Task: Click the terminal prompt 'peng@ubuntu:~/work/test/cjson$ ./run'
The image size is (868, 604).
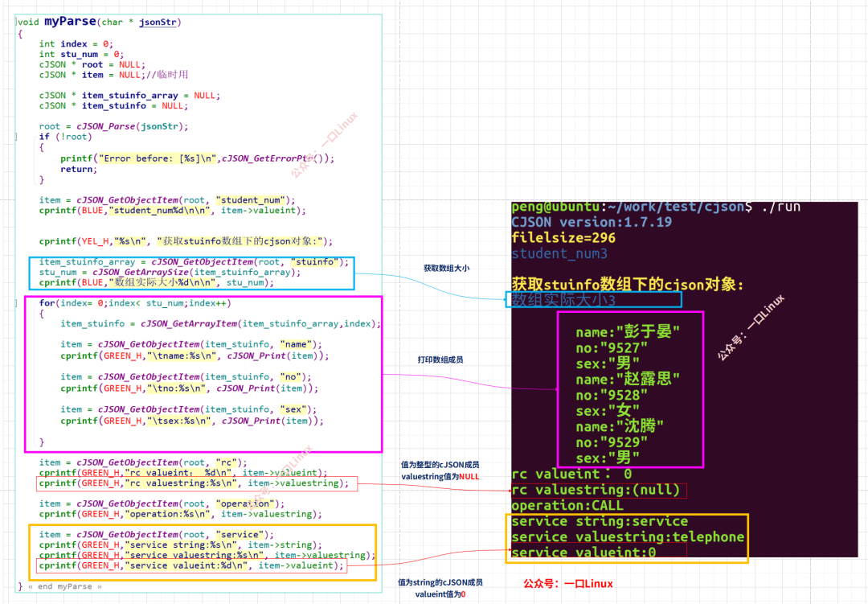Action: click(656, 207)
